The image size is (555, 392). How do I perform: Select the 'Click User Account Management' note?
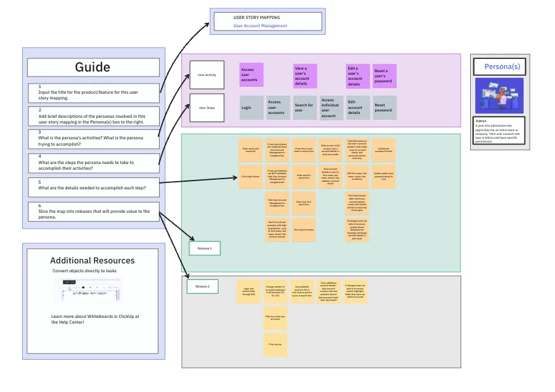click(277, 203)
